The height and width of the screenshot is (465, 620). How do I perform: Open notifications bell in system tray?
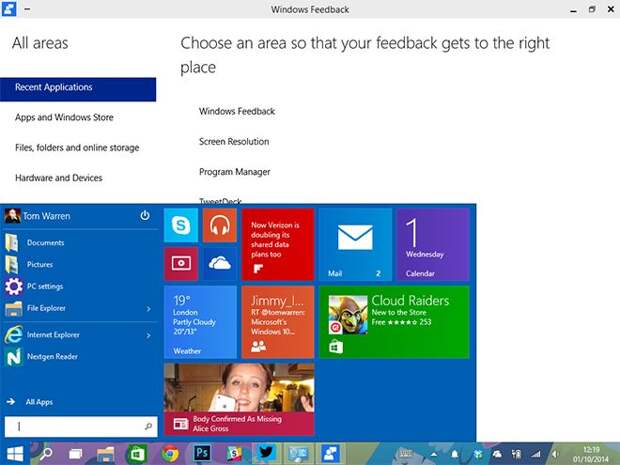pyautogui.click(x=455, y=454)
